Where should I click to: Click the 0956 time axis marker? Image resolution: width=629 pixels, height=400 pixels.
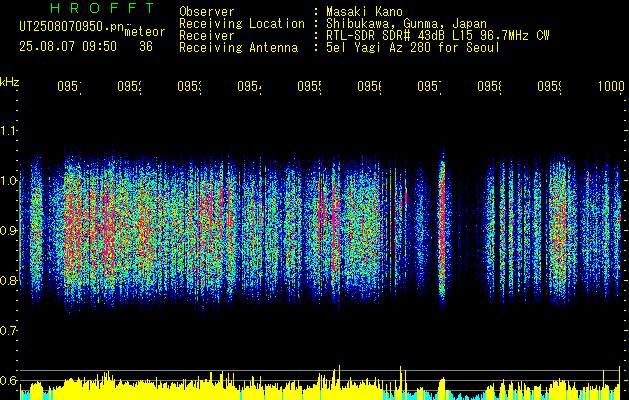369,86
